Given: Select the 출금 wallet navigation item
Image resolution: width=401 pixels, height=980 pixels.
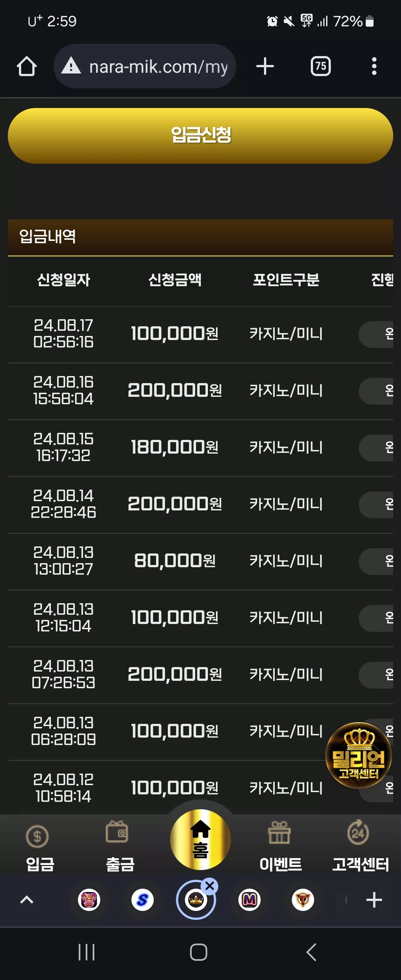Looking at the screenshot, I should pos(120,847).
